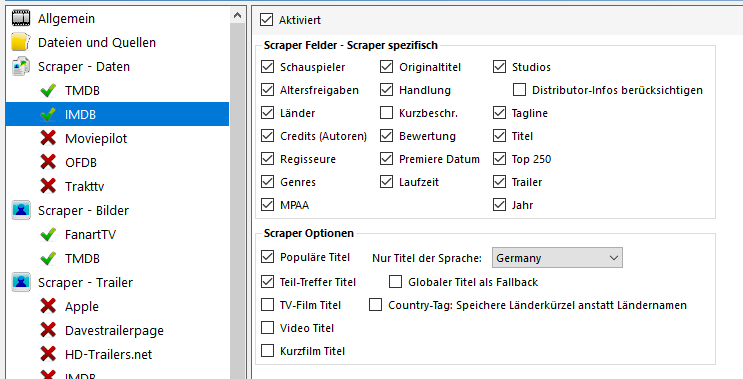Image resolution: width=743 pixels, height=379 pixels.
Task: Select Allgemein in the settings tree
Action: click(66, 18)
